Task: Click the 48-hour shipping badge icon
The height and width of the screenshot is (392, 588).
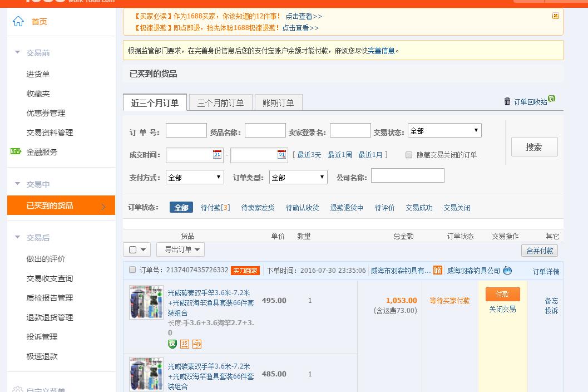Action: tap(197, 344)
